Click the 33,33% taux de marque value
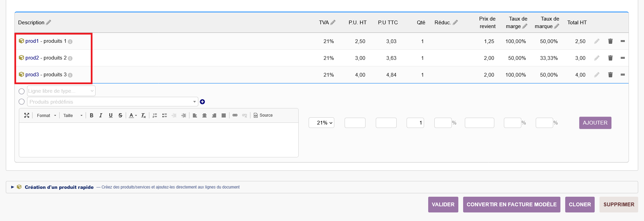 pos(549,58)
